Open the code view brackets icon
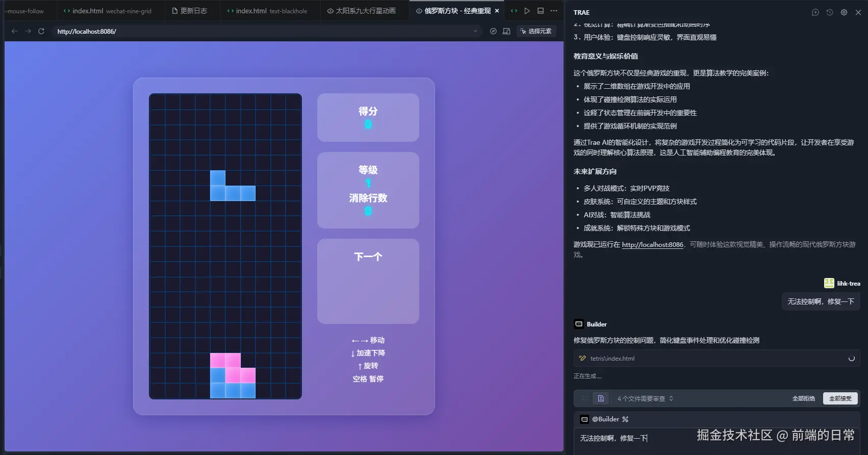This screenshot has width=868, height=455. click(514, 11)
